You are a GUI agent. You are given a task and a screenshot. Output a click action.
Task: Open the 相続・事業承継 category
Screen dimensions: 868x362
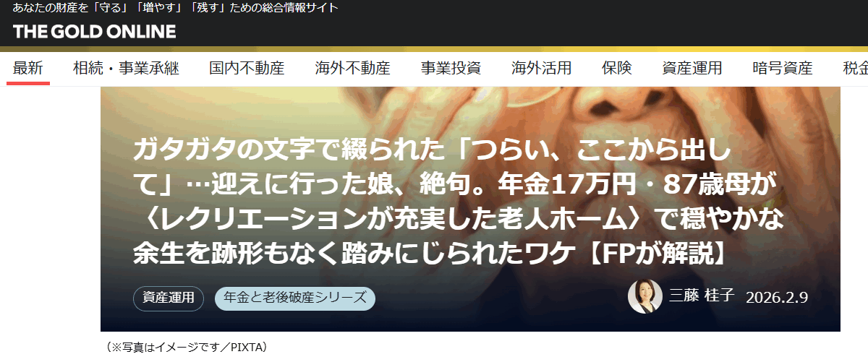[126, 69]
